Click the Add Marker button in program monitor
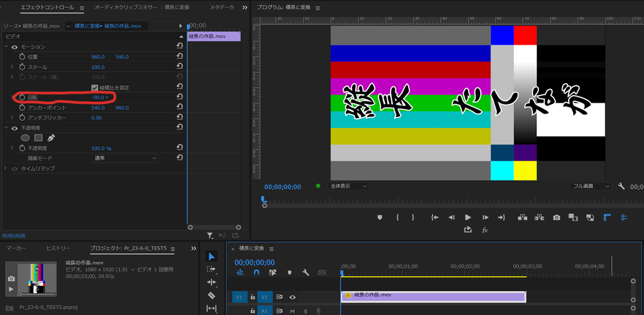 [380, 217]
